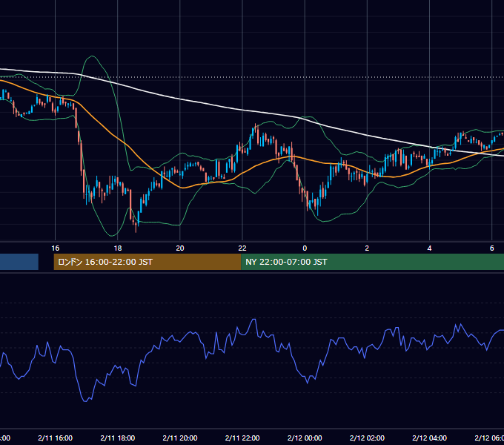Click the '2/12 02:00' indicator axis label
Viewport: 504px width, 445px height.
pos(367,438)
